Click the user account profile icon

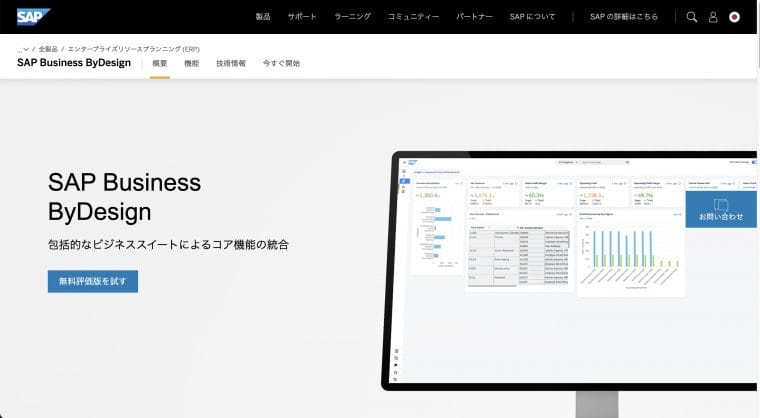click(x=713, y=17)
